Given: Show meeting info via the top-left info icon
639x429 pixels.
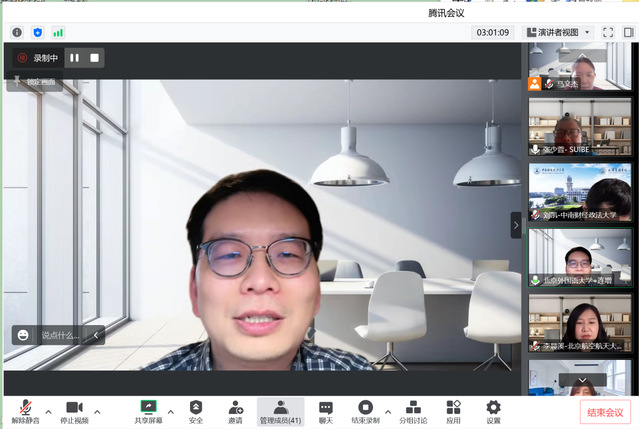Looking at the screenshot, I should coord(17,32).
